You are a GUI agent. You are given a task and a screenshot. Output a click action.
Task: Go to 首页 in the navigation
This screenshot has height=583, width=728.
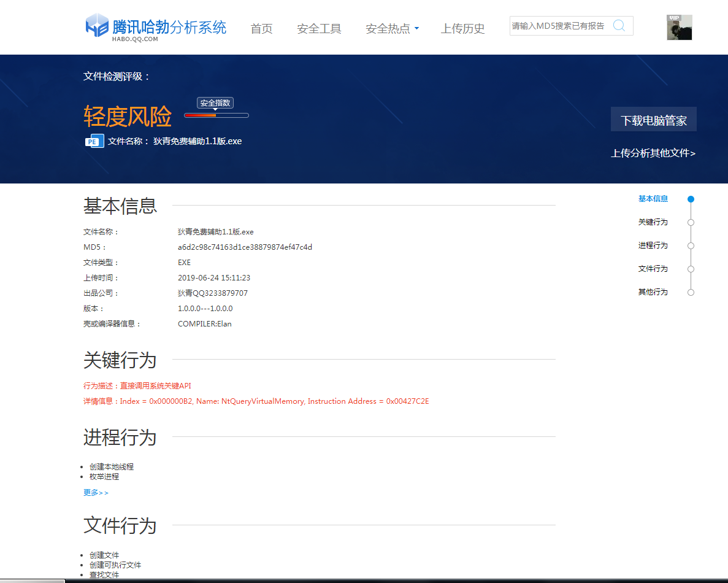261,29
